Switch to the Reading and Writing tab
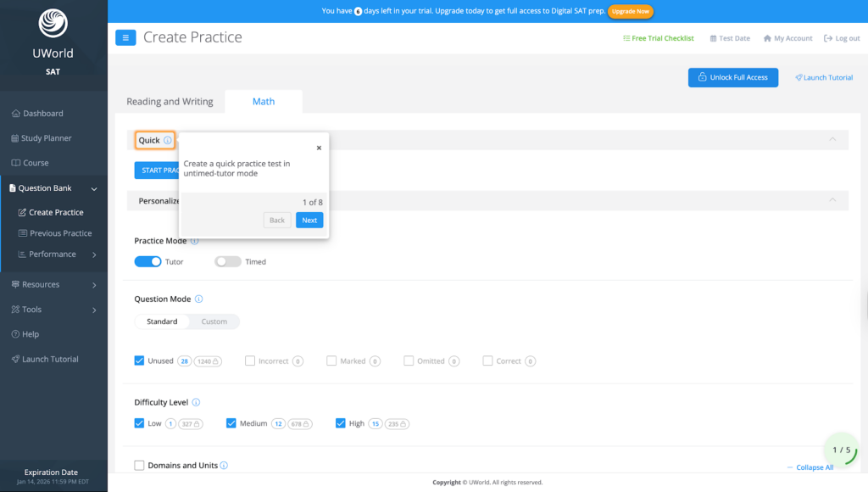 169,101
